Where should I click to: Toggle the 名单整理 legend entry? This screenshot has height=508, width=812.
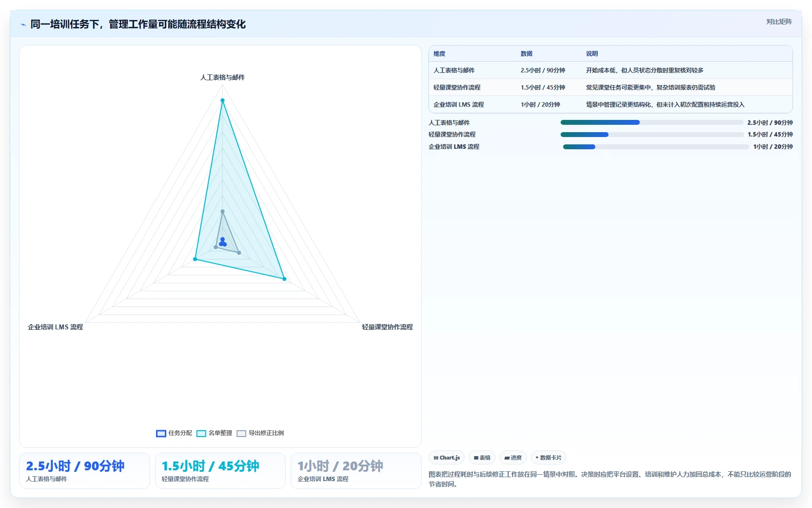point(214,433)
